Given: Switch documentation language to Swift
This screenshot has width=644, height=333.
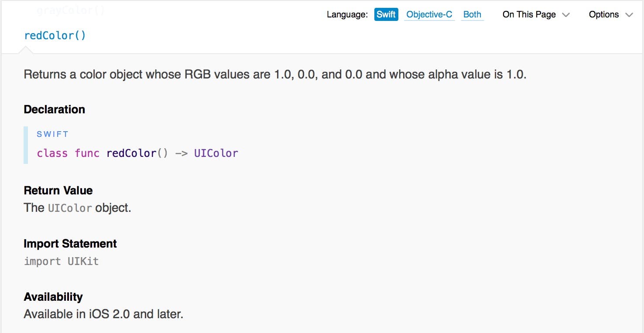Looking at the screenshot, I should coord(386,14).
